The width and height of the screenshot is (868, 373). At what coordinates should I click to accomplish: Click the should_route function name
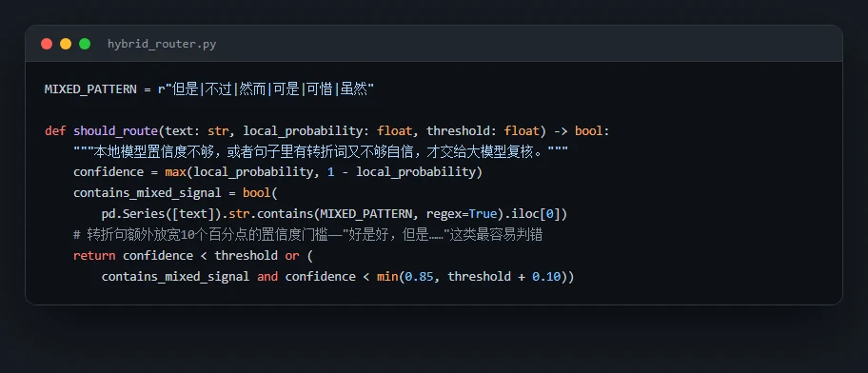(x=116, y=131)
